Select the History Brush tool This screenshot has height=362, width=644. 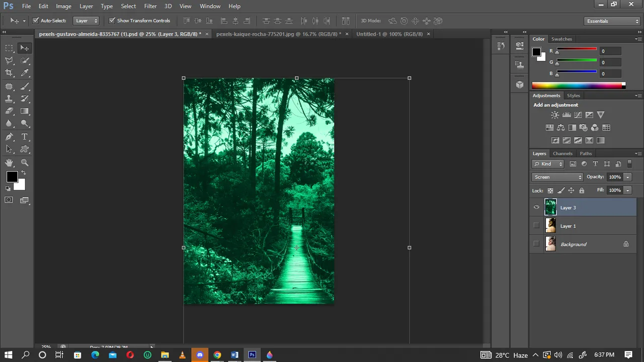pyautogui.click(x=25, y=99)
